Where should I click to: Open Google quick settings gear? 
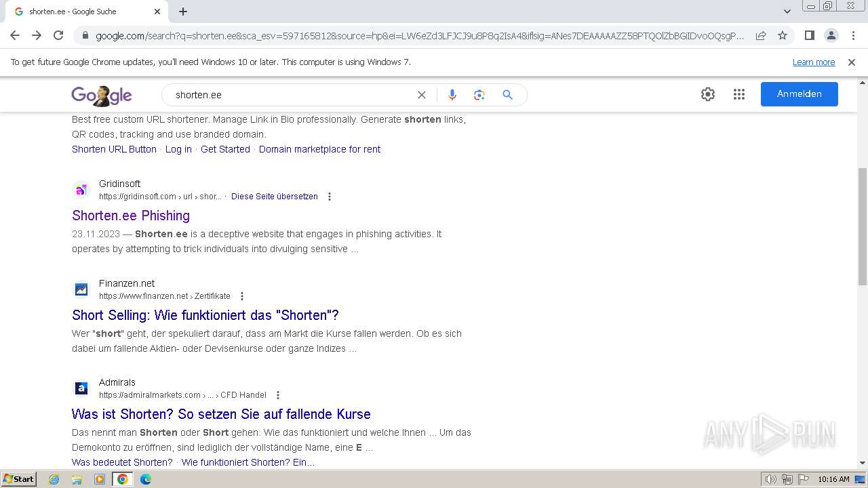708,94
